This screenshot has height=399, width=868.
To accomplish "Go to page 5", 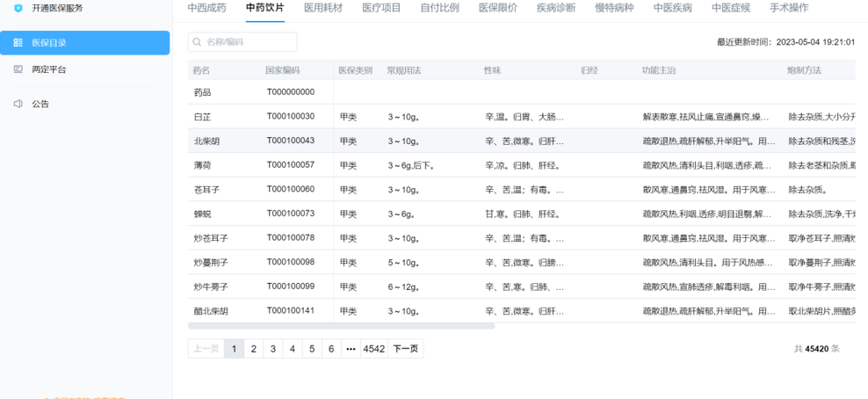I will (x=312, y=349).
